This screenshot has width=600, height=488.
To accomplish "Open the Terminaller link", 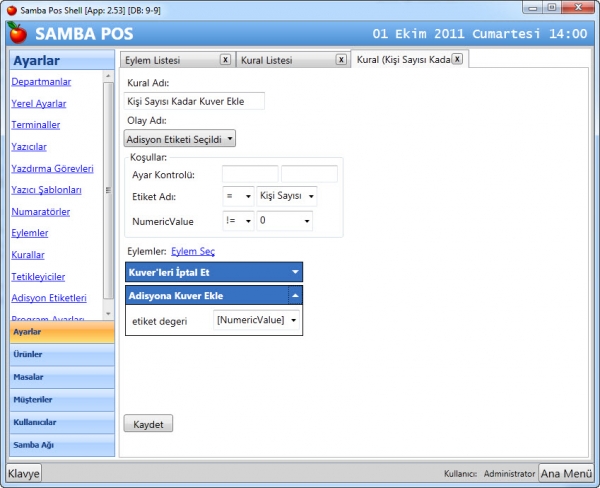I will click(36, 125).
